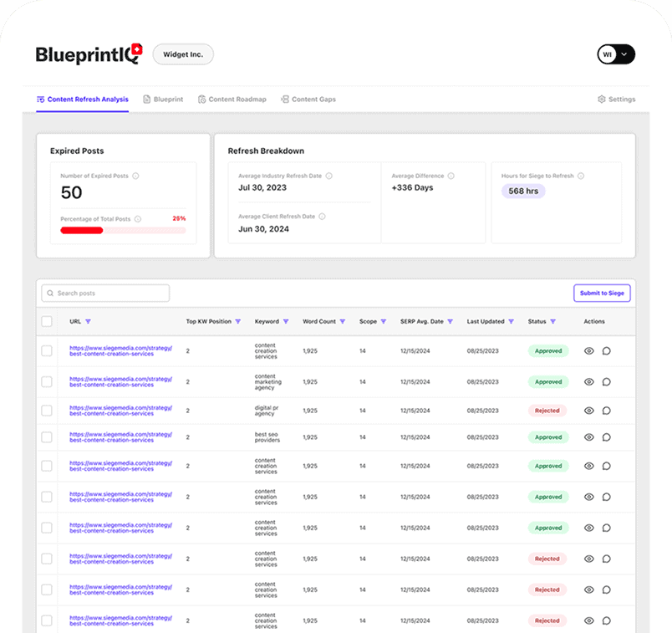This screenshot has height=633, width=672.
Task: Open URL link in best seo providers row
Action: pos(121,437)
